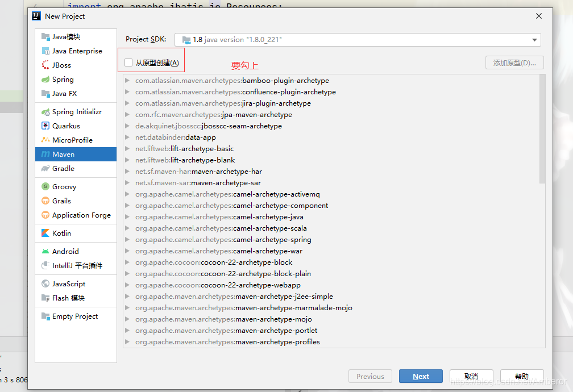The width and height of the screenshot is (573, 392).
Task: Select maven-archetype-har row
Action: [331, 172]
